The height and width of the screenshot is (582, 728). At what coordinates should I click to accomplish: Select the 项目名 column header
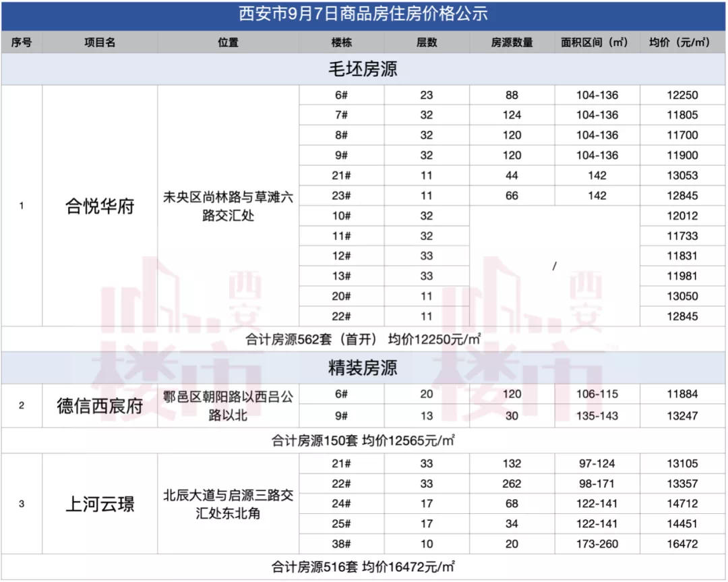click(100, 42)
